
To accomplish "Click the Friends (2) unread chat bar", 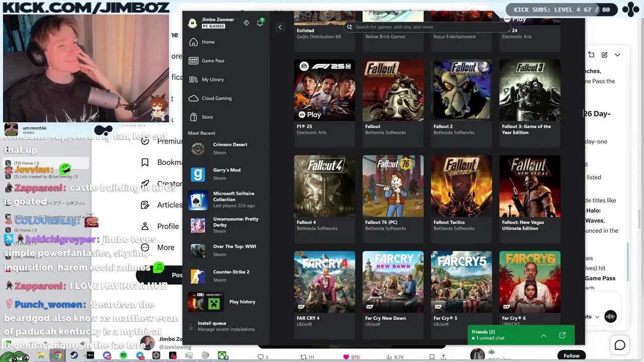I will pos(521,335).
